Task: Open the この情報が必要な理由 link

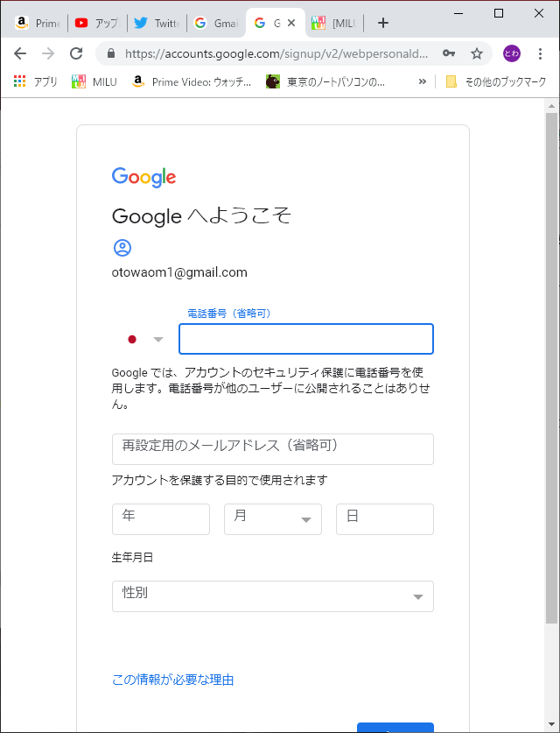Action: pyautogui.click(x=172, y=680)
